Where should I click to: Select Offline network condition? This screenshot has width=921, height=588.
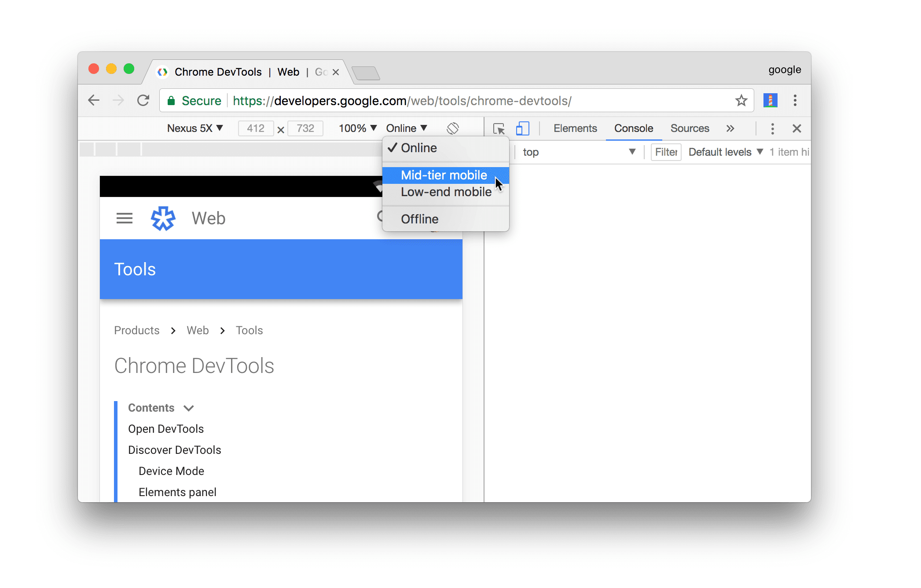pyautogui.click(x=419, y=219)
